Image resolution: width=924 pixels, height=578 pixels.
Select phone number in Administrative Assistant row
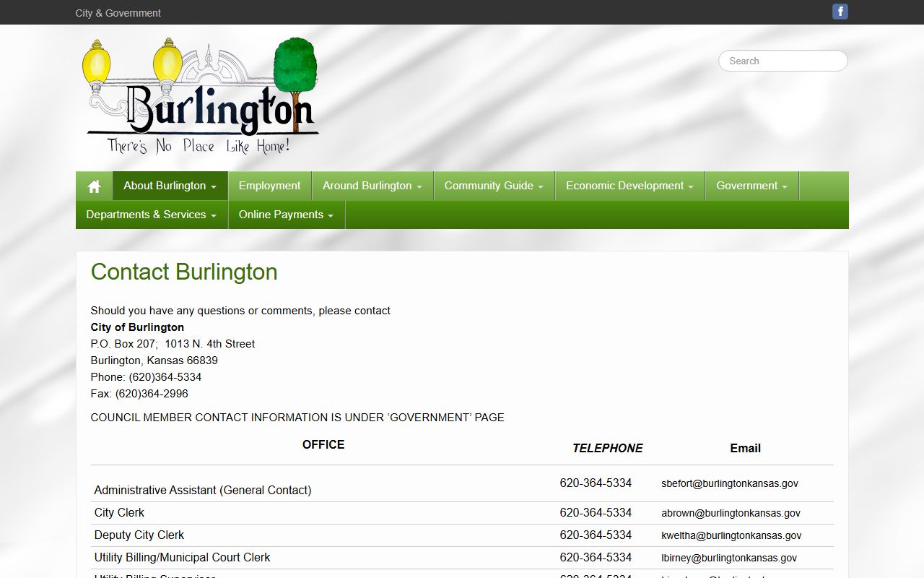(596, 483)
